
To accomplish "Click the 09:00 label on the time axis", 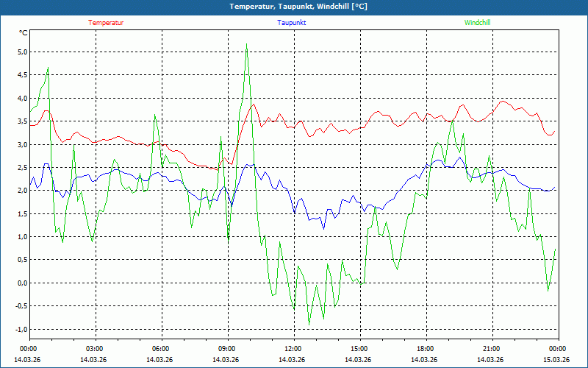I will (226, 349).
